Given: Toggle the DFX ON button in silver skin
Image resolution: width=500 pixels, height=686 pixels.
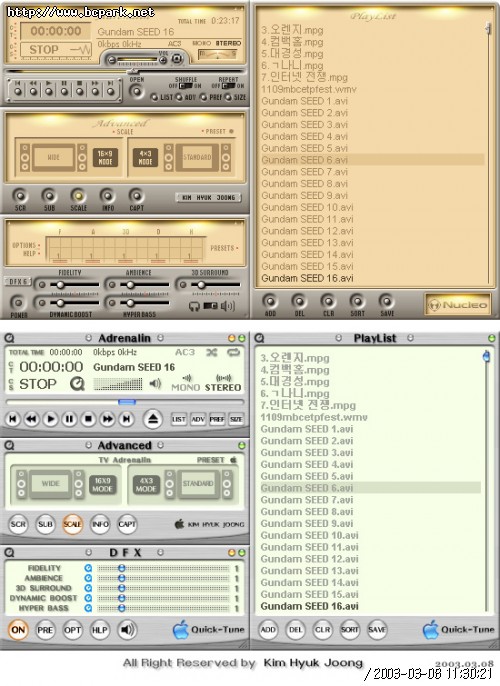Looking at the screenshot, I should pos(17,630).
